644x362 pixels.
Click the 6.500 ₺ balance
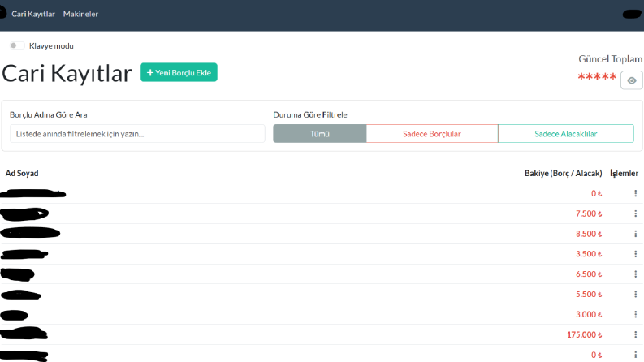589,274
